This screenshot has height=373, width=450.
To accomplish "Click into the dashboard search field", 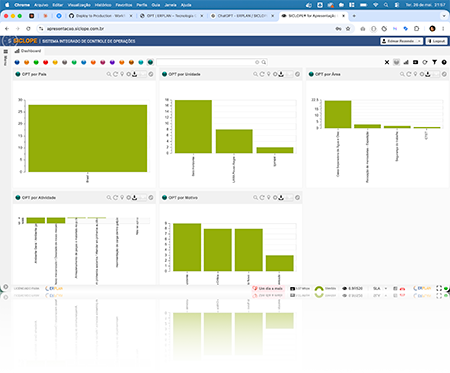I will pyautogui.click(x=205, y=62).
